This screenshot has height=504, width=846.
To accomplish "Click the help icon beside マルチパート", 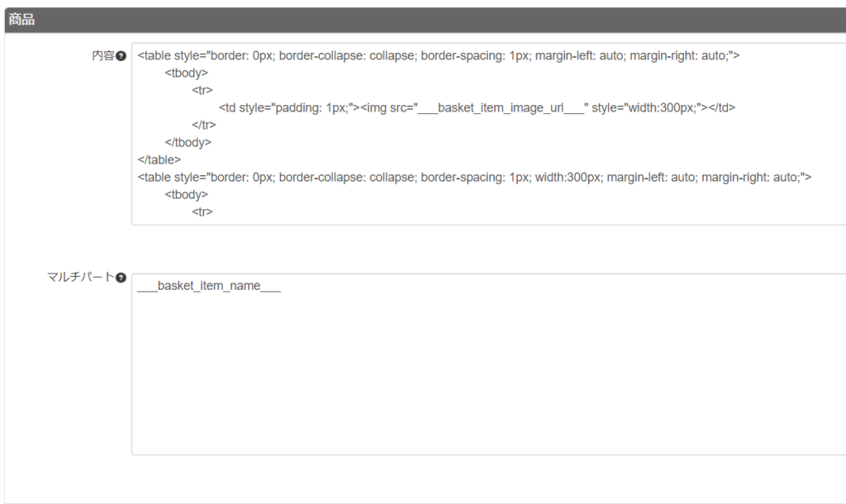I will click(121, 278).
